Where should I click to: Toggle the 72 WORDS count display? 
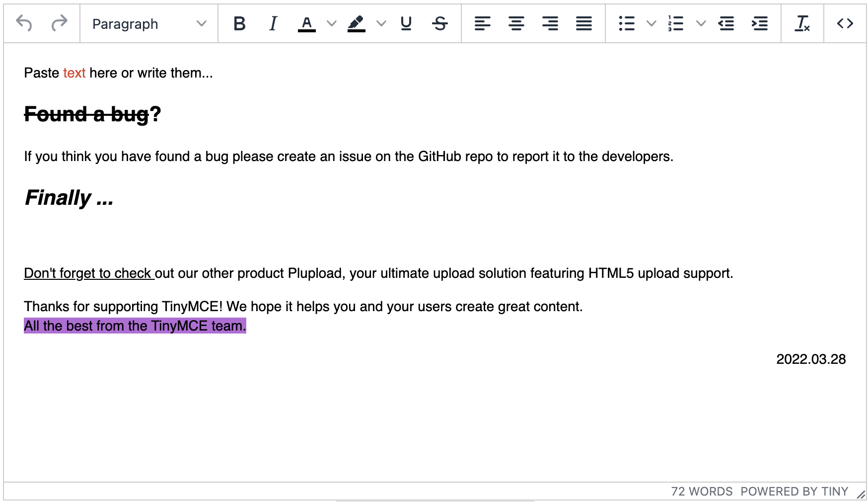click(702, 492)
